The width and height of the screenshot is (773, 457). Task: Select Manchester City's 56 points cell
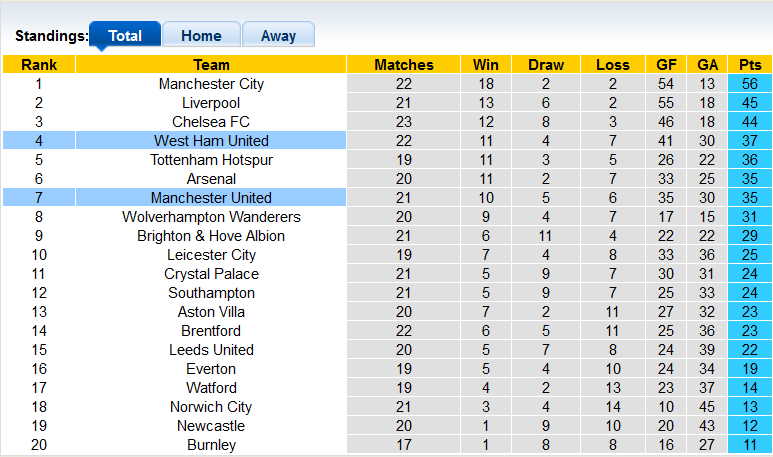pyautogui.click(x=749, y=84)
